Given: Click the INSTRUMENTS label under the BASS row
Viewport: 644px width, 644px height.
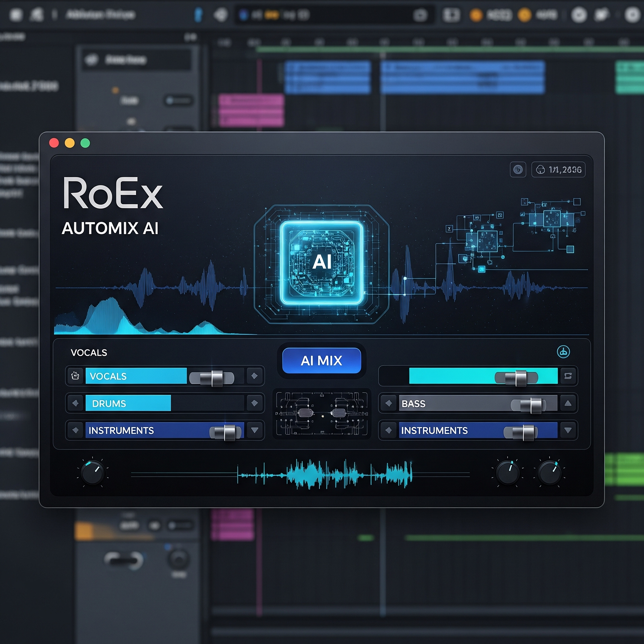Looking at the screenshot, I should pyautogui.click(x=434, y=430).
